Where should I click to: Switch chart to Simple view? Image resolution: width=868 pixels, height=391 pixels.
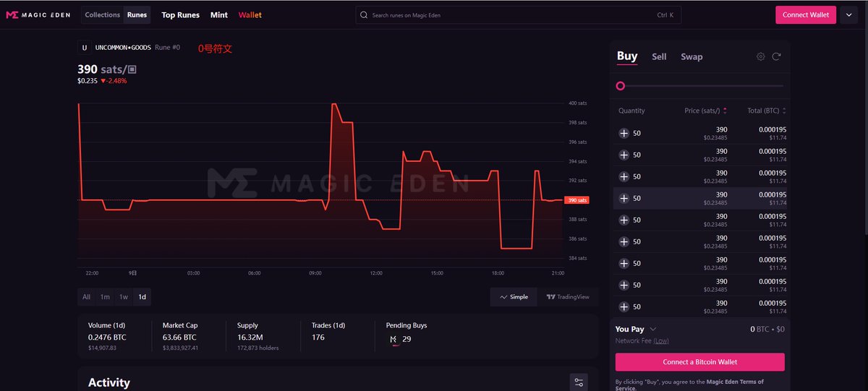coord(514,297)
